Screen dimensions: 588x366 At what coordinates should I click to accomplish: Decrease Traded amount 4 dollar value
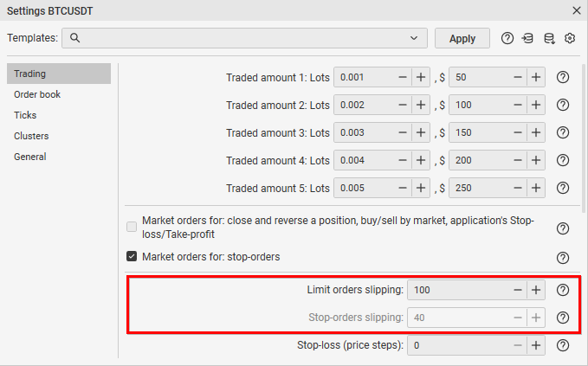coord(518,160)
